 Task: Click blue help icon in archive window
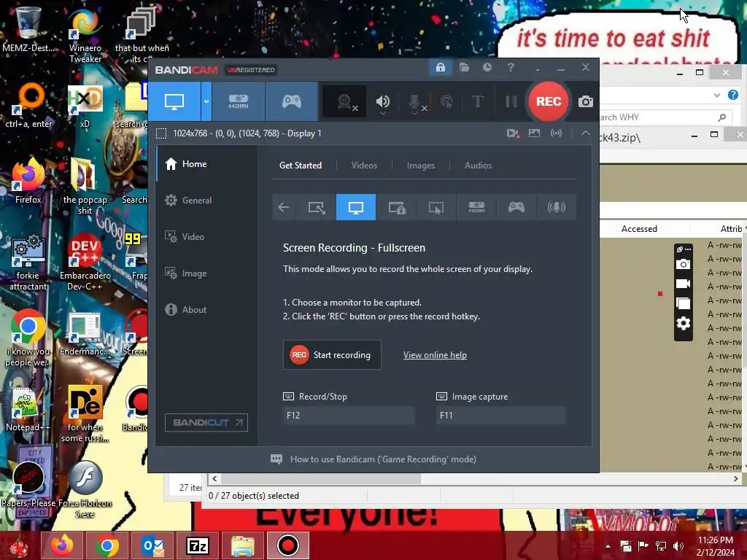(x=732, y=95)
